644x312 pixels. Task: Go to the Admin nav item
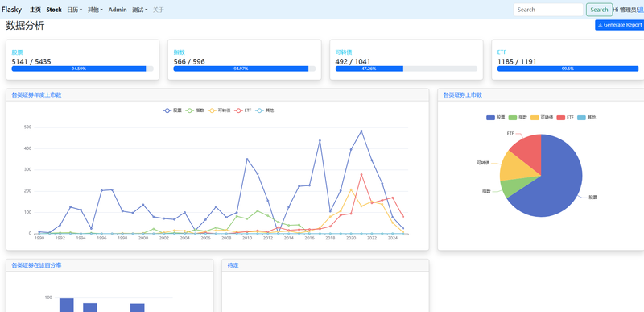coord(118,10)
